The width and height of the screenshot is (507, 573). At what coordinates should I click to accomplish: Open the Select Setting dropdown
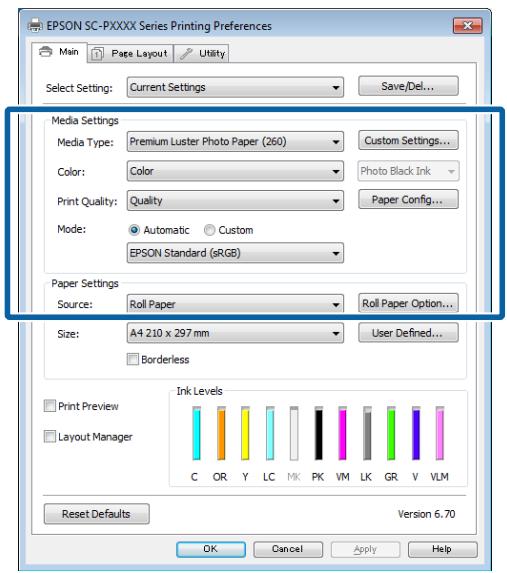coord(235,87)
